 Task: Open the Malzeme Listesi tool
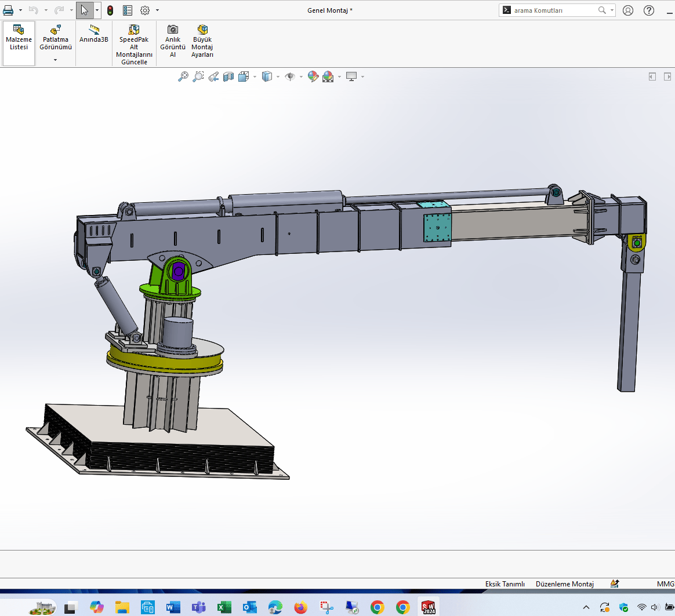19,37
